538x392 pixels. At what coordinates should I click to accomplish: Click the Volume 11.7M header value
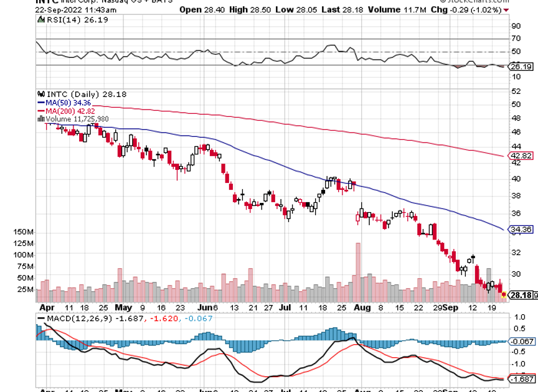point(397,10)
